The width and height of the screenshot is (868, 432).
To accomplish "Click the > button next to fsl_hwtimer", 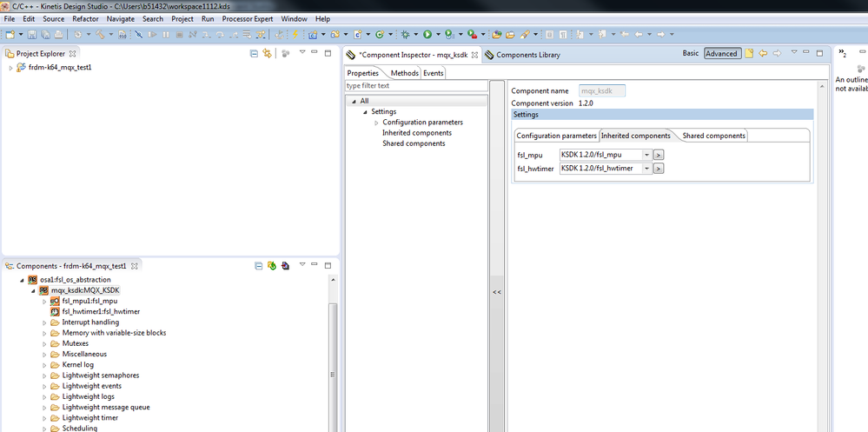I will pos(659,169).
